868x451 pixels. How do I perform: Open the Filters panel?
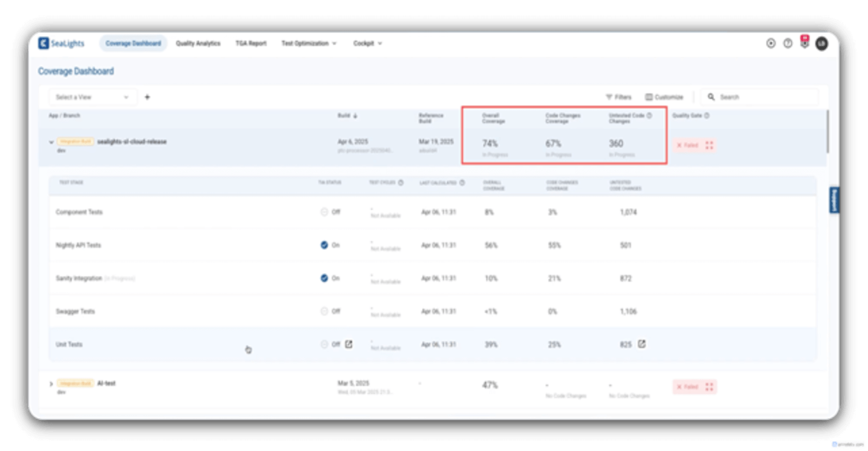point(618,97)
